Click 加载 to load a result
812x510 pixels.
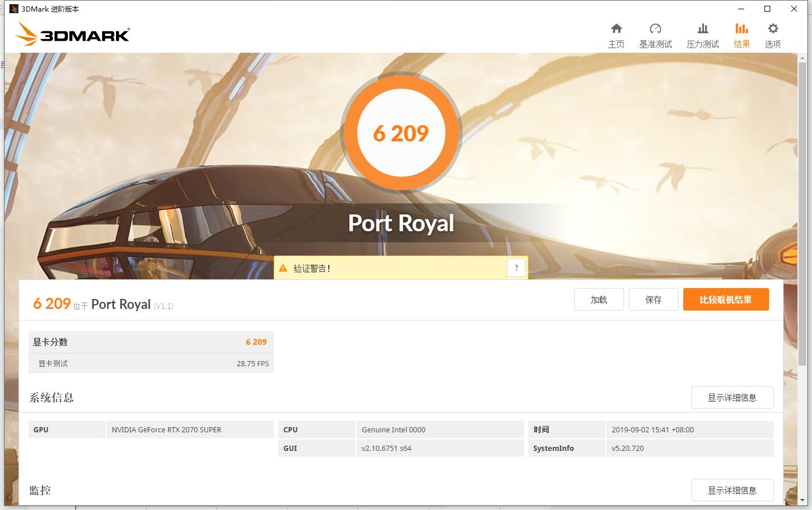pos(599,299)
